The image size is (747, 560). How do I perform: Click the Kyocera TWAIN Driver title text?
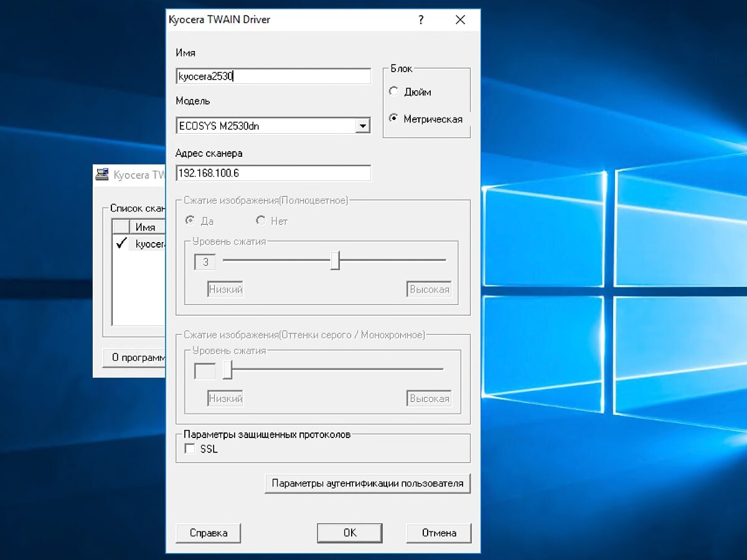click(220, 19)
